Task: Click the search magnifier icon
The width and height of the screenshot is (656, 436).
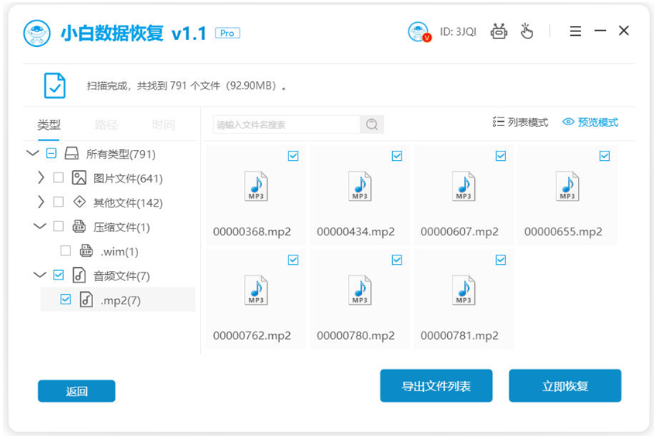Action: (372, 125)
